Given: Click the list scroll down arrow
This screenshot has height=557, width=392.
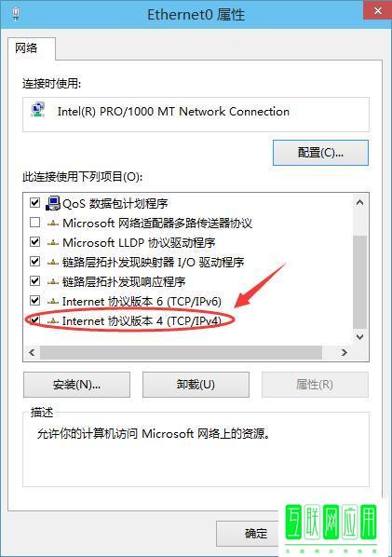Looking at the screenshot, I should (x=359, y=336).
